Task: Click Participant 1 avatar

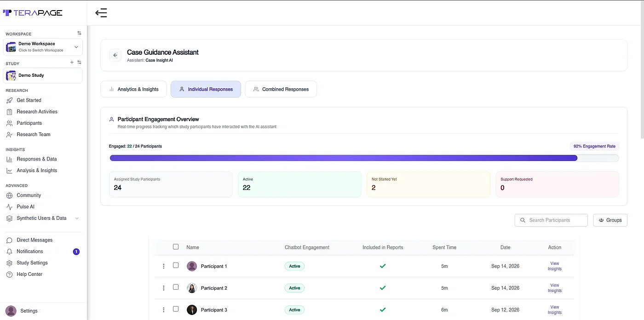Action: 192,266
